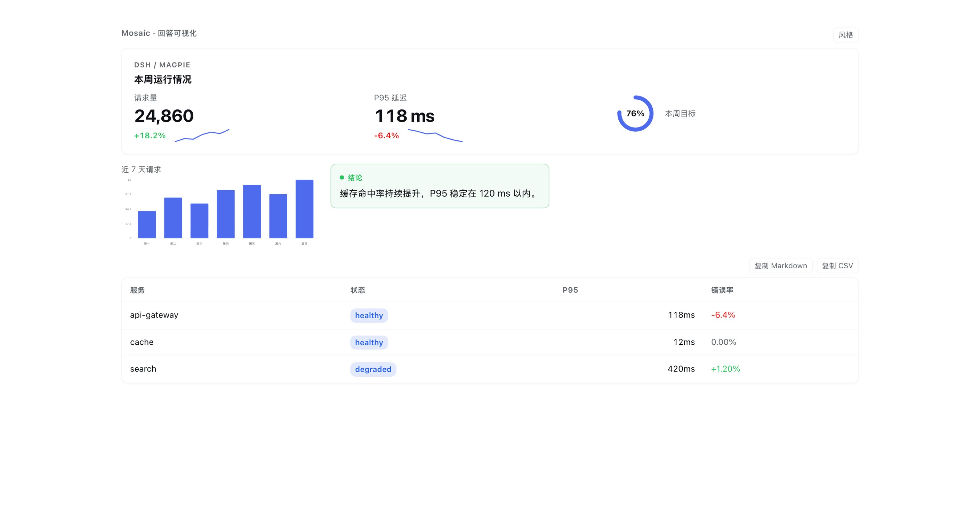Click the 118ms value in api-gateway row
This screenshot has height=517, width=980.
(681, 315)
